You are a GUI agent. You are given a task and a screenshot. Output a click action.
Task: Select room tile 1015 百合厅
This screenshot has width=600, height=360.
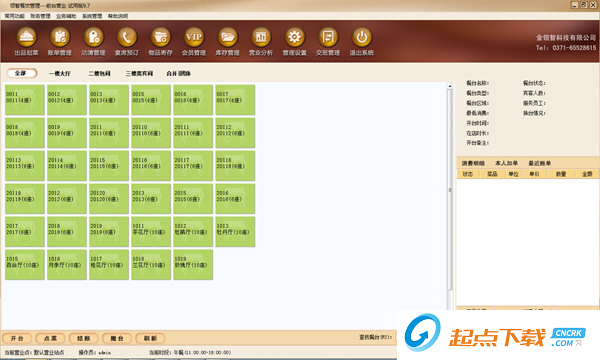[x=24, y=264]
